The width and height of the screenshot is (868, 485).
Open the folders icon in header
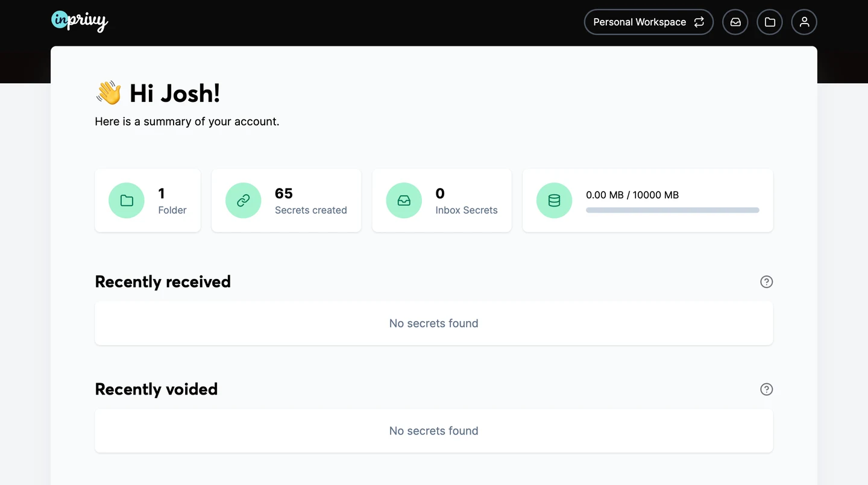point(770,22)
